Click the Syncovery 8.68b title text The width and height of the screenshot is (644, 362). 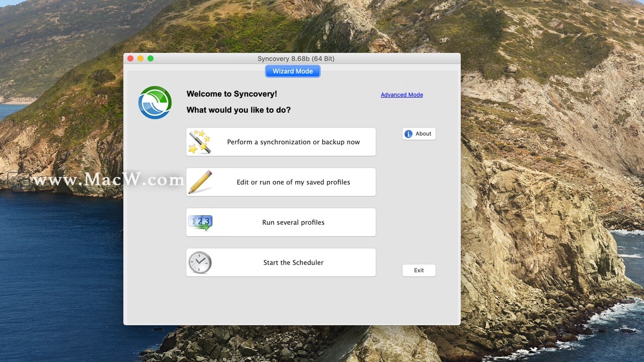pos(296,59)
